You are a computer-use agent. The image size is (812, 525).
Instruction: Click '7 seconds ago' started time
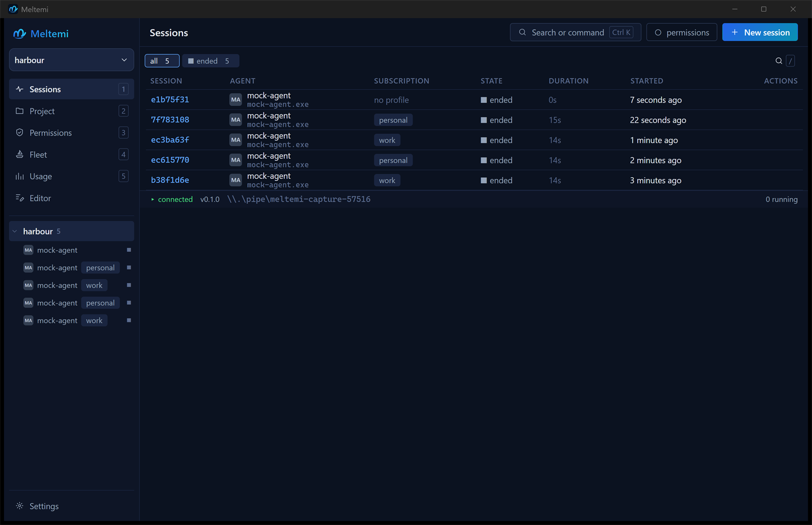(x=656, y=100)
